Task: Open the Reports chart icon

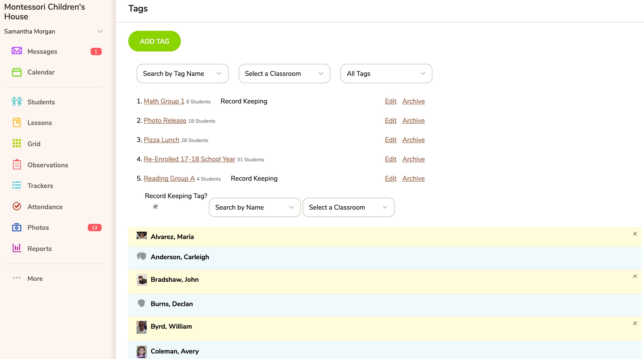Action: tap(17, 248)
